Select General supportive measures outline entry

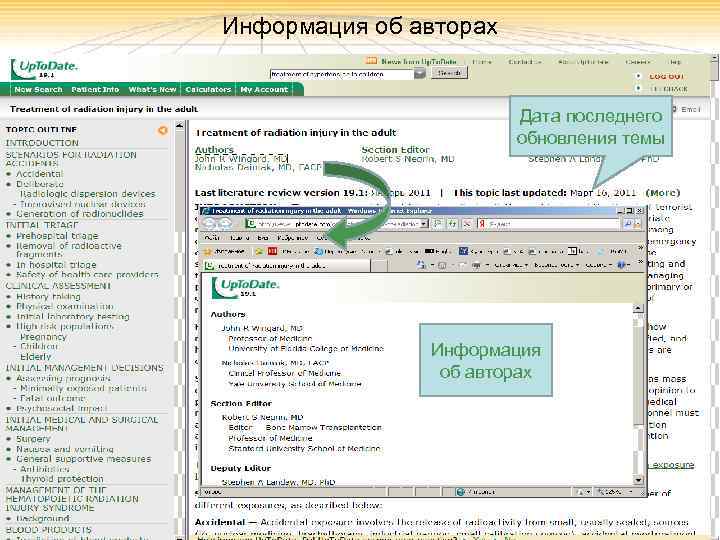84,459
